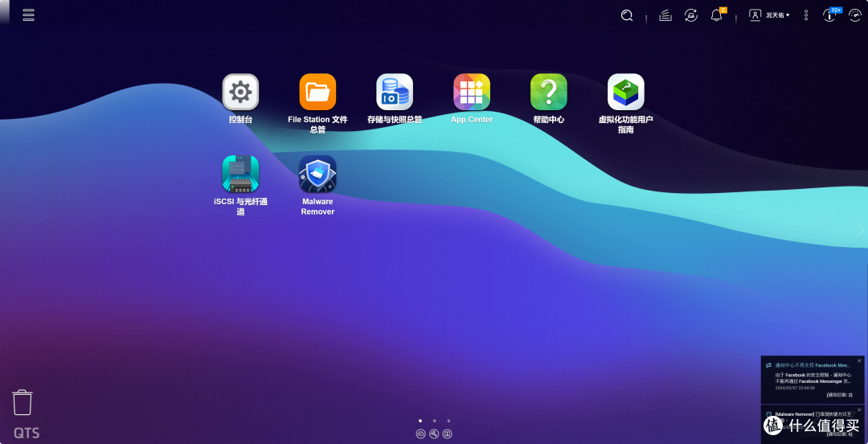Open the external devices icon
The width and height of the screenshot is (868, 444).
click(x=691, y=15)
